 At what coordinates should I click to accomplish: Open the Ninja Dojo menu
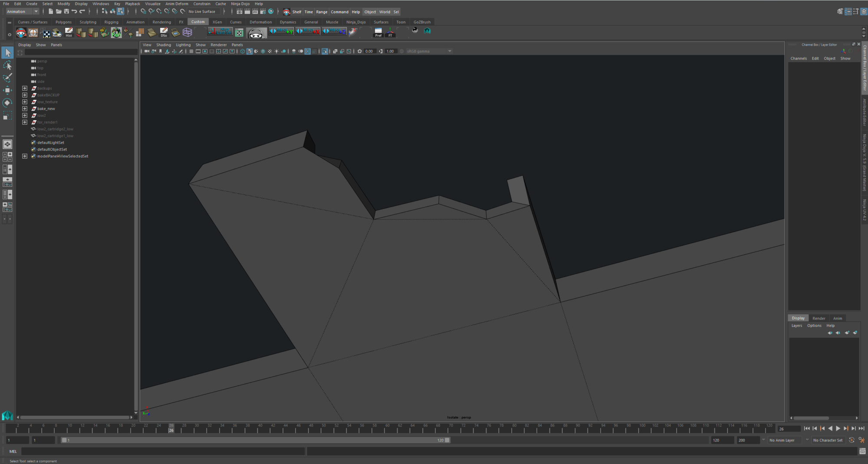(x=240, y=3)
